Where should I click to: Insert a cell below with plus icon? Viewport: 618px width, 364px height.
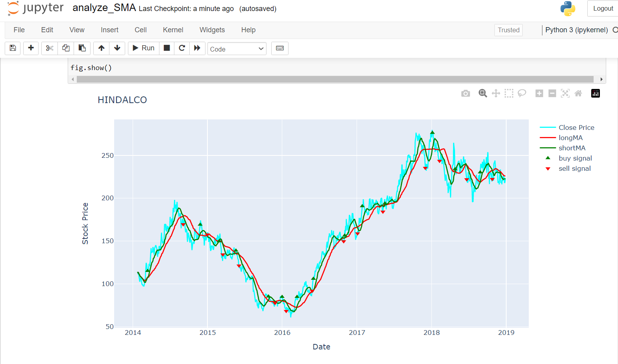31,48
